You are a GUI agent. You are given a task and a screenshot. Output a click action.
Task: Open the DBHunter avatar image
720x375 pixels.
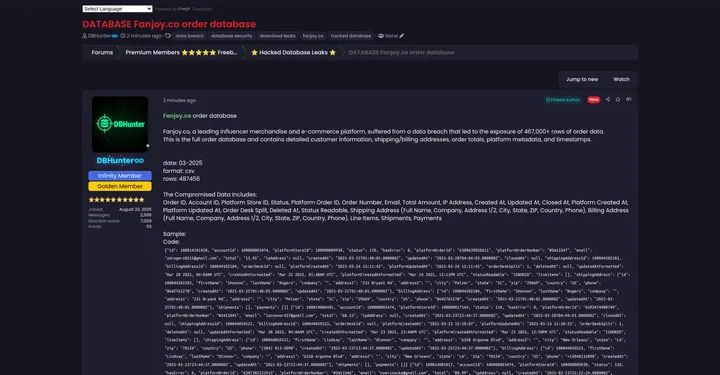(x=120, y=124)
